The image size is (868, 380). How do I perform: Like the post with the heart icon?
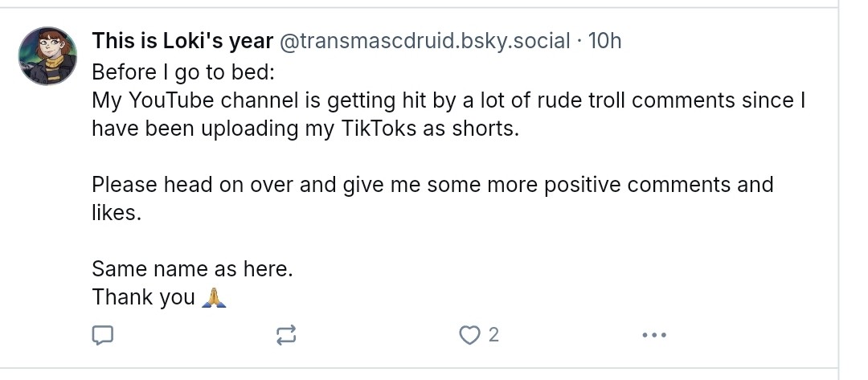coord(469,335)
